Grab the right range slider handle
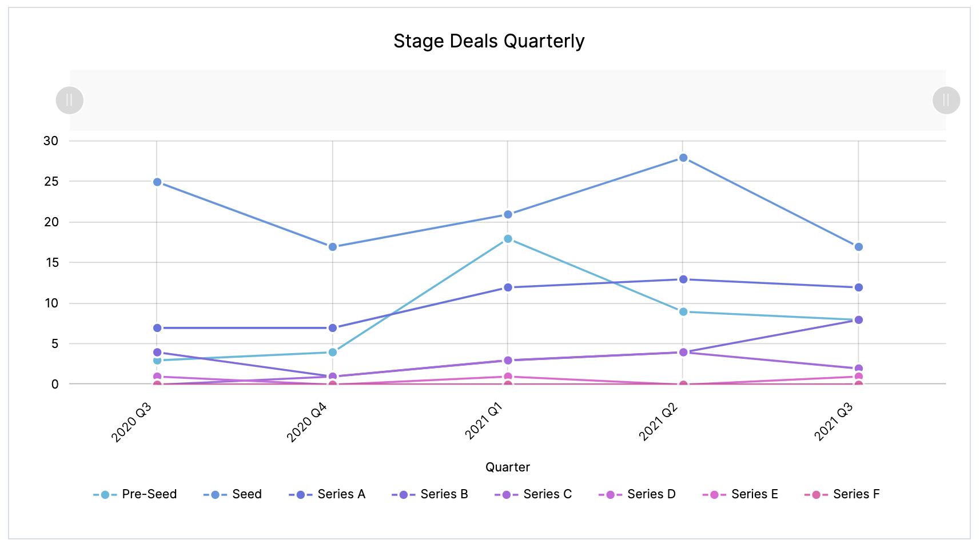 point(946,101)
